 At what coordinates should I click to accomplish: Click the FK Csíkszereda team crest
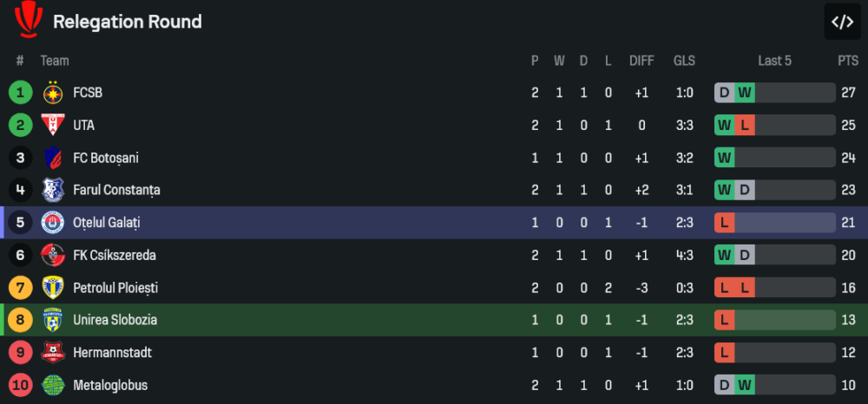coord(53,255)
